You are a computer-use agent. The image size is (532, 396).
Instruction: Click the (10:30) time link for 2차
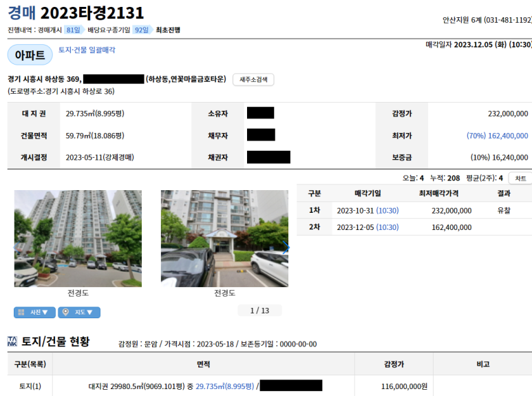[387, 227]
